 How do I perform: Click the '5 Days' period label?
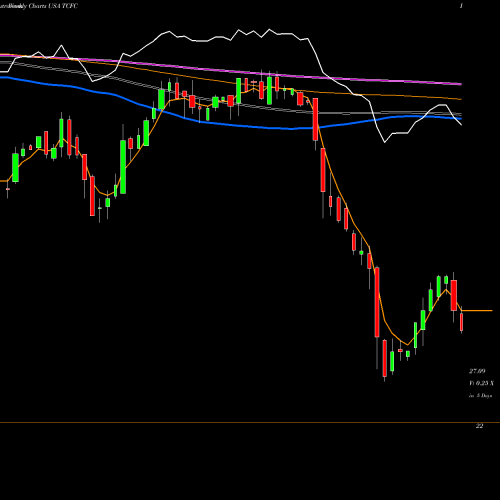pos(484,396)
